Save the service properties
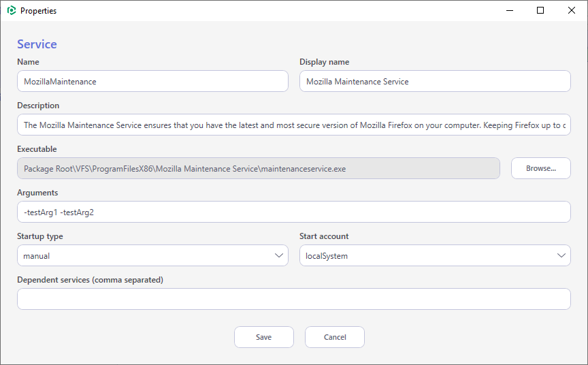588x365 pixels. click(x=264, y=337)
